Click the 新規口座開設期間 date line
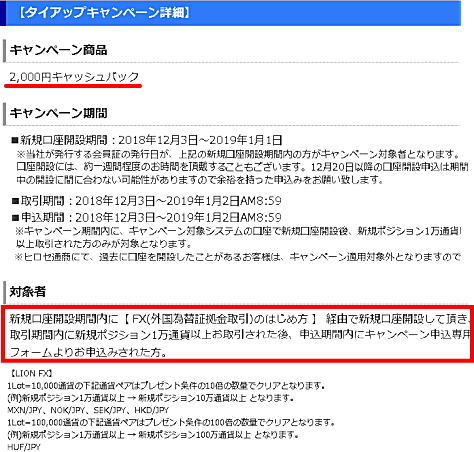This screenshot has height=452, width=474. (147, 140)
